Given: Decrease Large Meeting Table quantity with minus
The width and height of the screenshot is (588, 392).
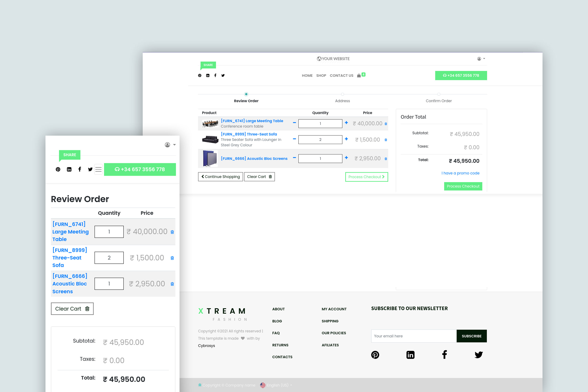Looking at the screenshot, I should click(x=294, y=123).
